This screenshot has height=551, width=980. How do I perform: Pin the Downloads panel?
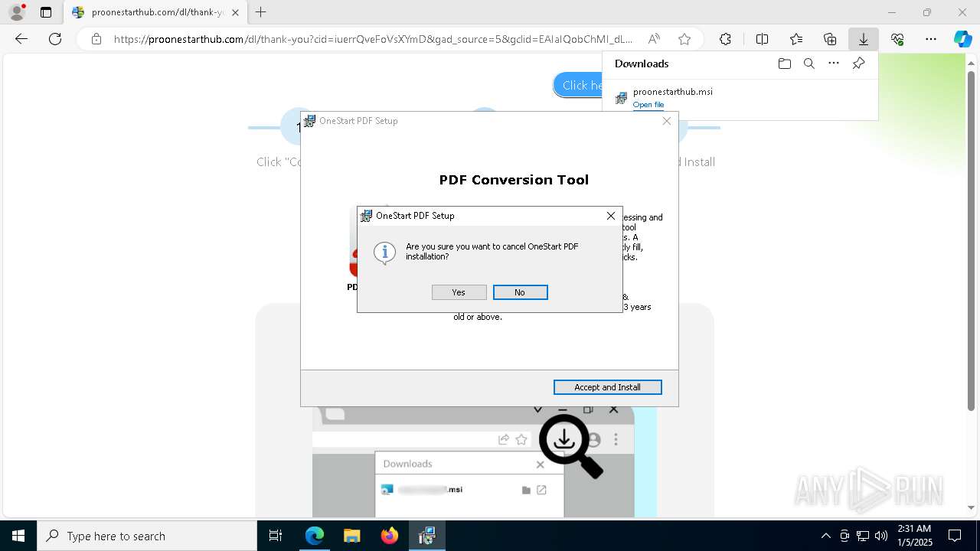coord(858,64)
